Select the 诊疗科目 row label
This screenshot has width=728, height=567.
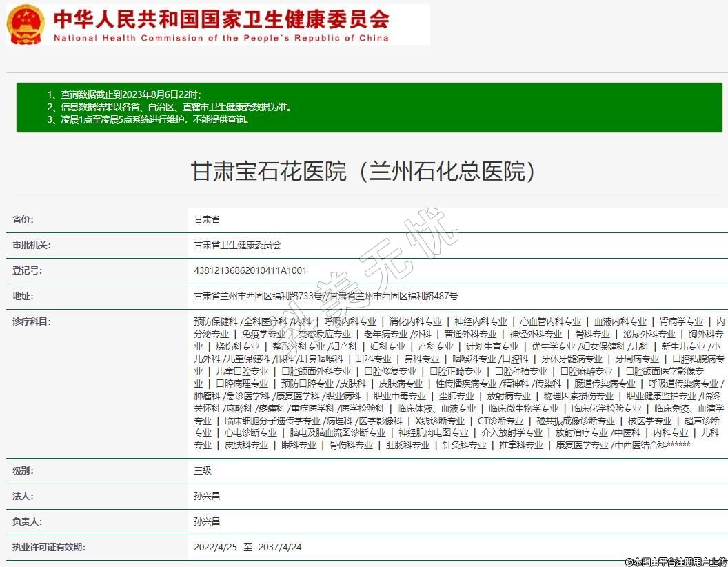pyautogui.click(x=32, y=321)
